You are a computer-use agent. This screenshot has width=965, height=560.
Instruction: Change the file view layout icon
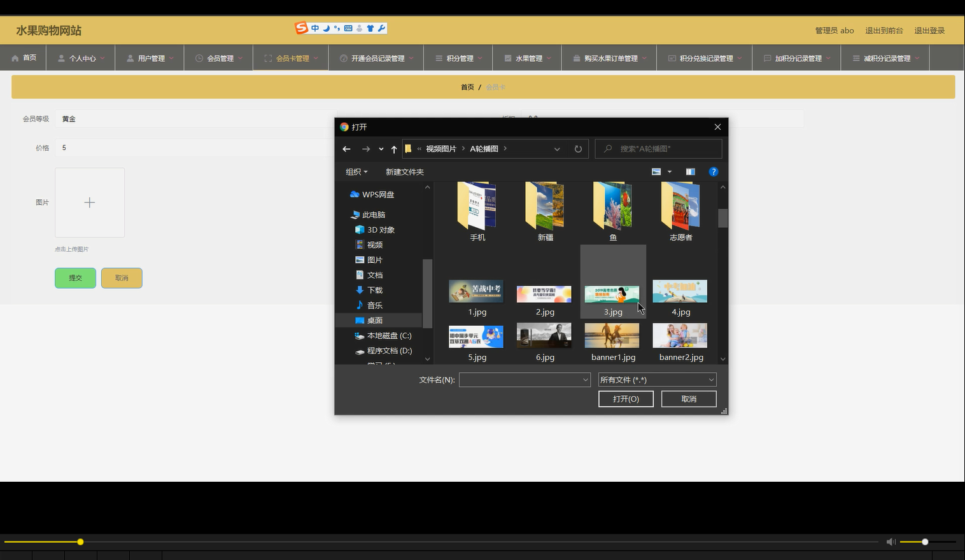pos(656,172)
